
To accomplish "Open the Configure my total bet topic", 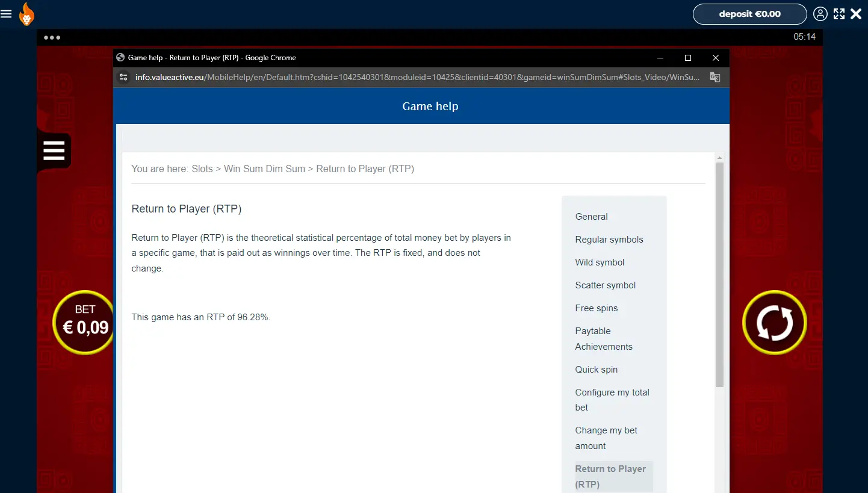I will tap(612, 400).
